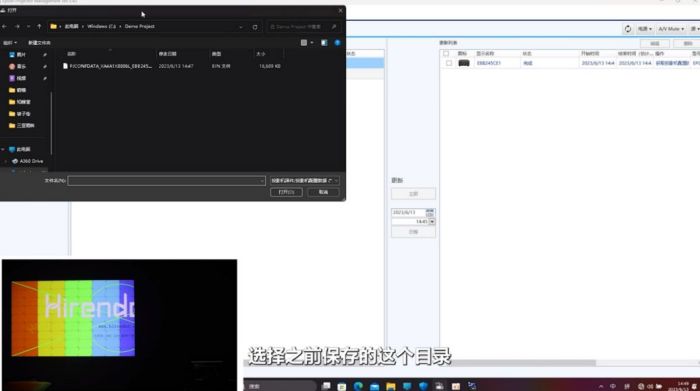
Task: Refresh the Demo Project folder address bar
Action: tap(255, 27)
